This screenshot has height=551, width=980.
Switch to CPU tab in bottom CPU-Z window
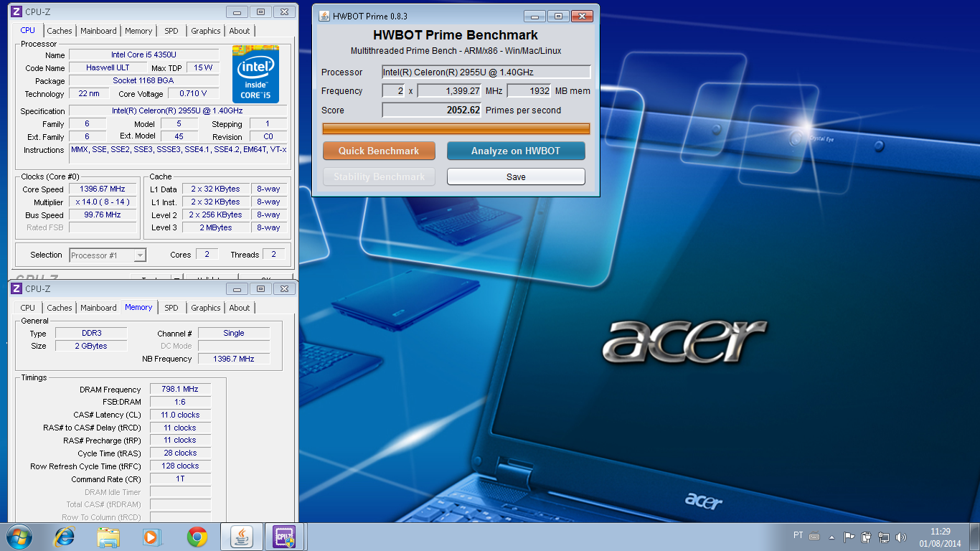[27, 308]
